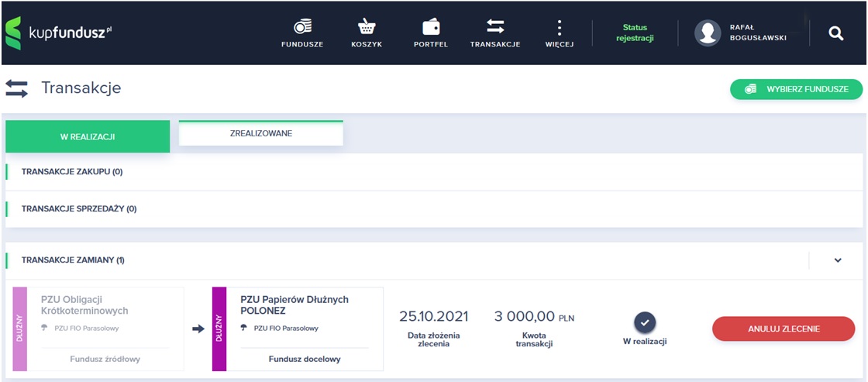Open Status rejestracji link

pyautogui.click(x=635, y=33)
